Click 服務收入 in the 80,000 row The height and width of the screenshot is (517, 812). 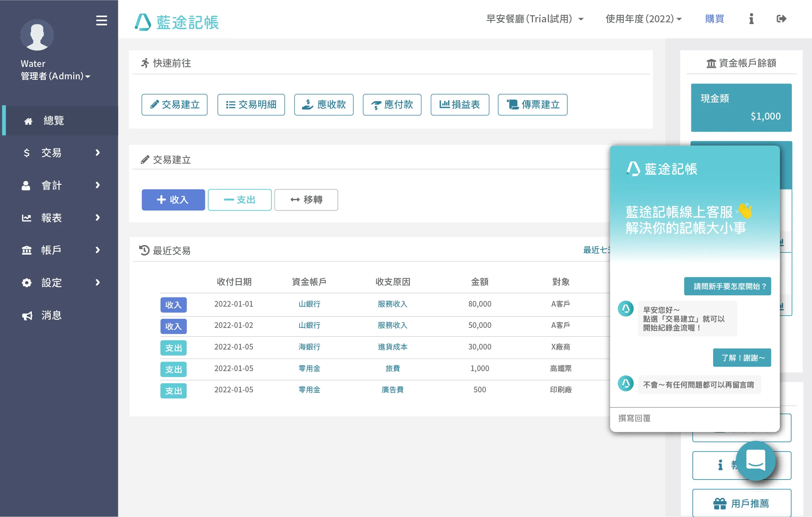click(x=392, y=304)
